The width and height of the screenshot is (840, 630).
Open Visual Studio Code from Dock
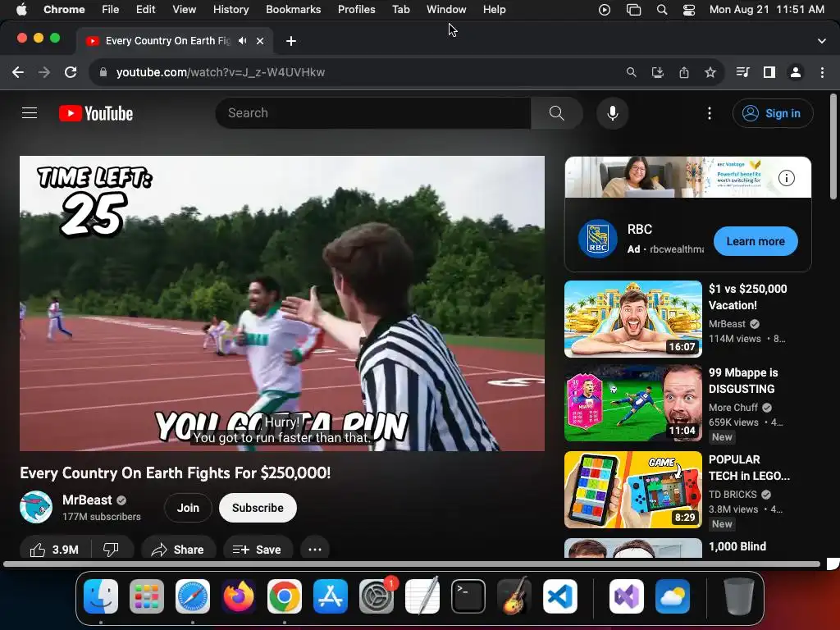click(x=559, y=596)
